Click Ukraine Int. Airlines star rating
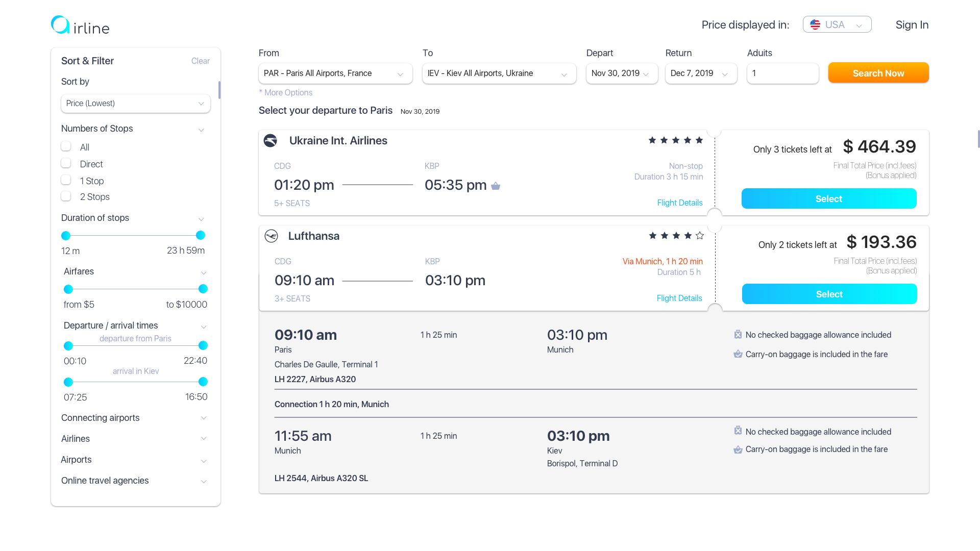980x551 pixels. point(676,140)
